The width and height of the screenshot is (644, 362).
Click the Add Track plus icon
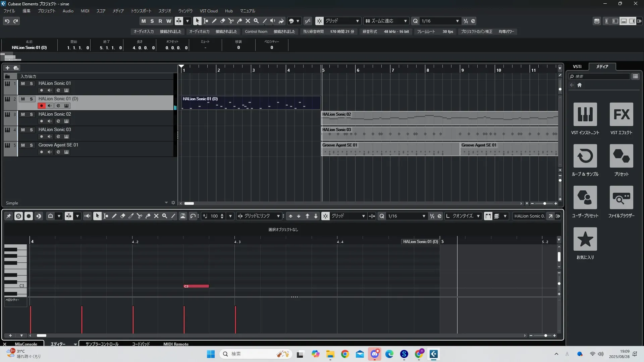pyautogui.click(x=7, y=68)
